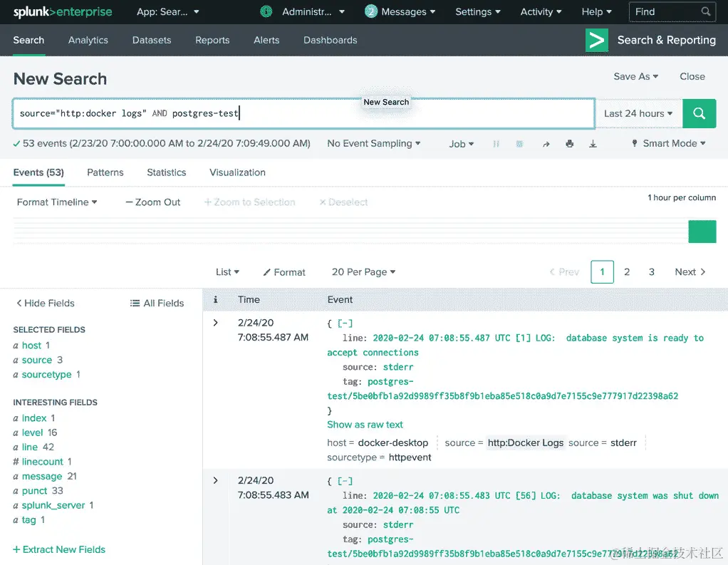728x565 pixels.
Task: Expand the 7:08:55.483 AM event row
Action: click(215, 480)
